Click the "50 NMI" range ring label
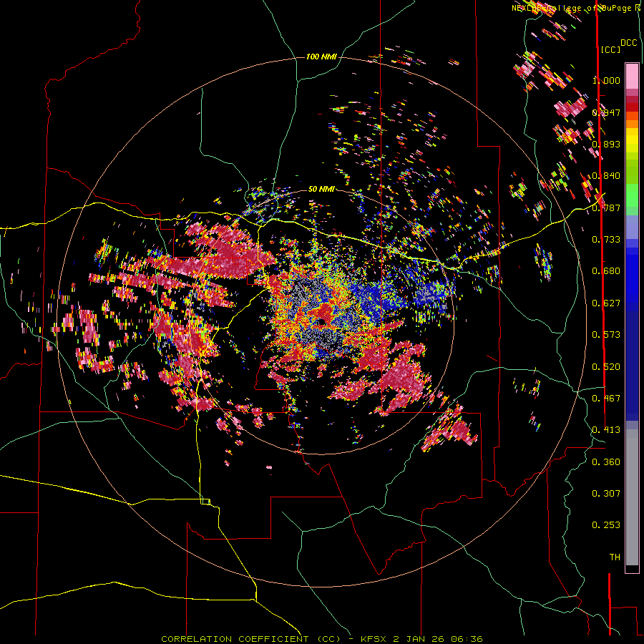The height and width of the screenshot is (644, 644). [x=321, y=189]
